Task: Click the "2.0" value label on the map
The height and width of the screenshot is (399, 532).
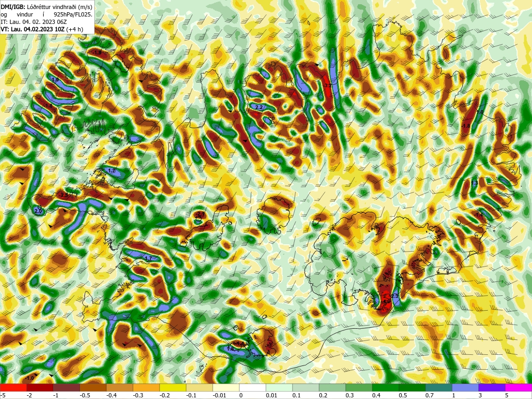Action: pyautogui.click(x=38, y=211)
